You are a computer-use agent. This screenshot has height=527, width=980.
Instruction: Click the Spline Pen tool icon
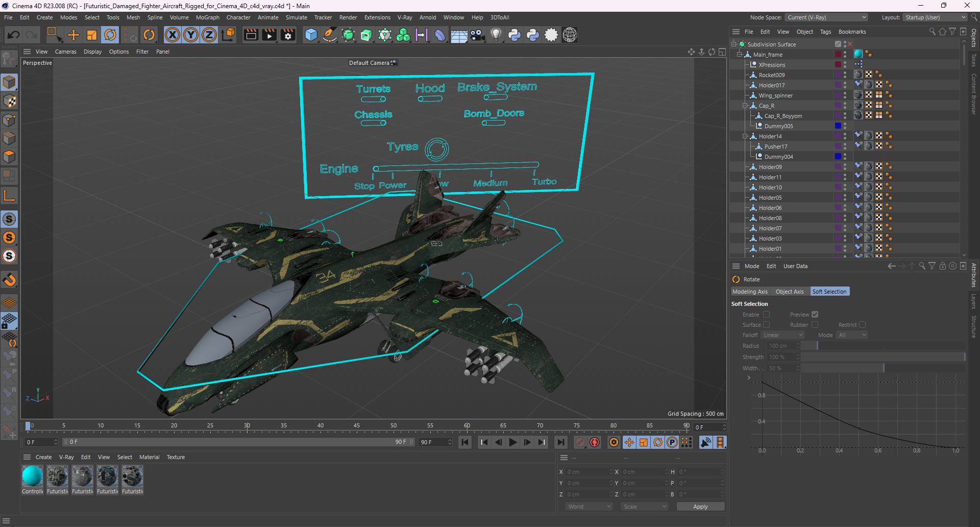(x=330, y=35)
